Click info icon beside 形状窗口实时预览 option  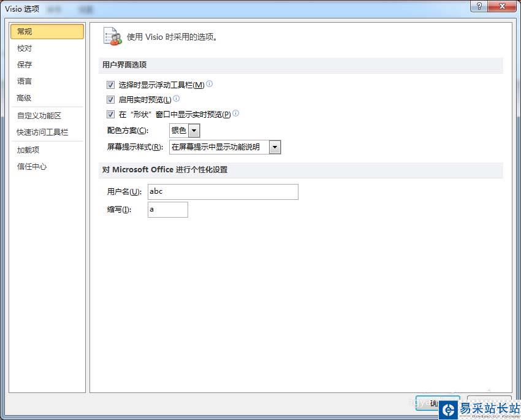[x=235, y=113]
